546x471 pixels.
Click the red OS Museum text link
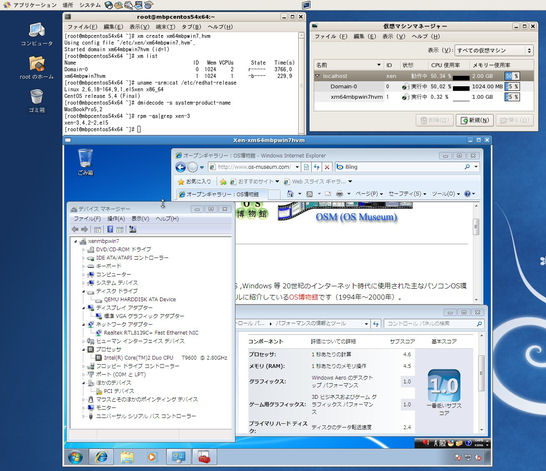(303, 297)
